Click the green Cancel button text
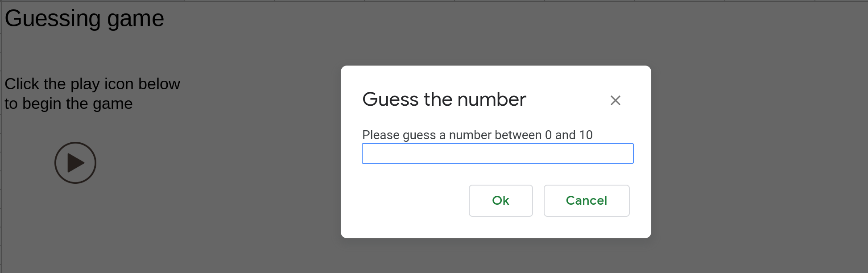Viewport: 868px width, 273px height. [x=587, y=201]
